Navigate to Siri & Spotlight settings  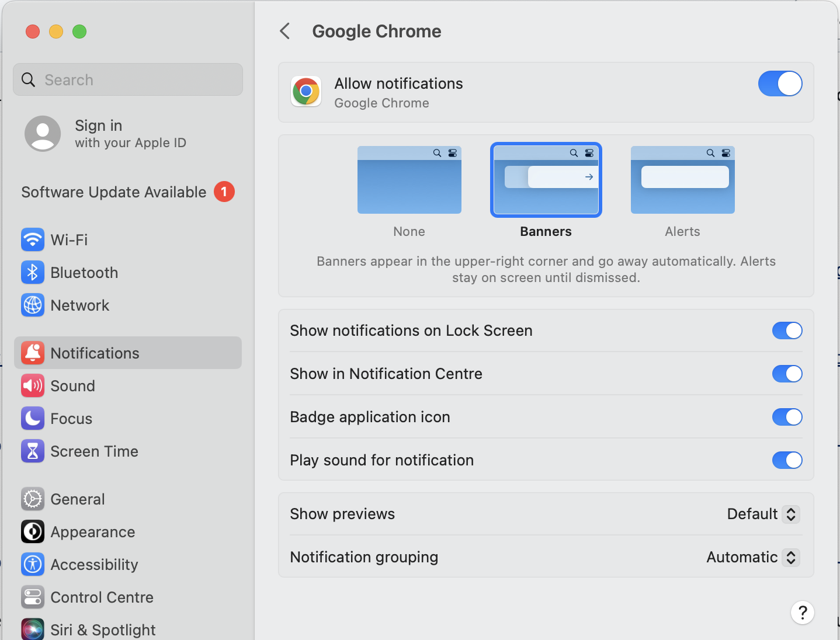[33, 629]
